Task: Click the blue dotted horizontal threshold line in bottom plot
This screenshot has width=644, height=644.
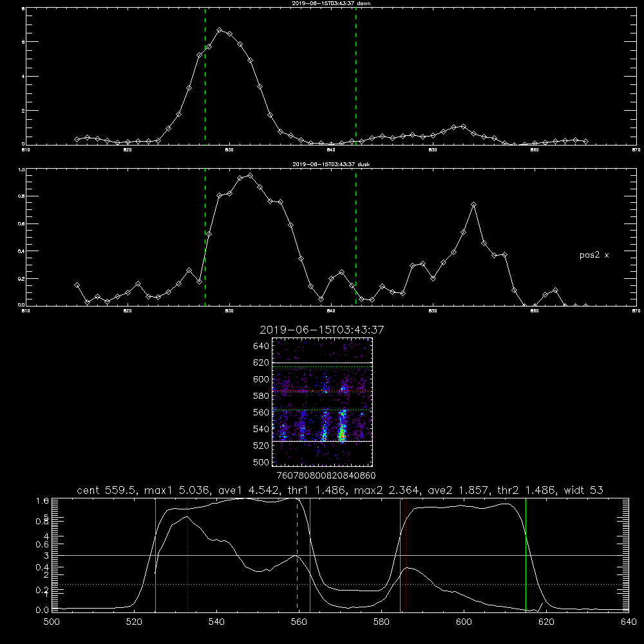Action: coord(340,584)
